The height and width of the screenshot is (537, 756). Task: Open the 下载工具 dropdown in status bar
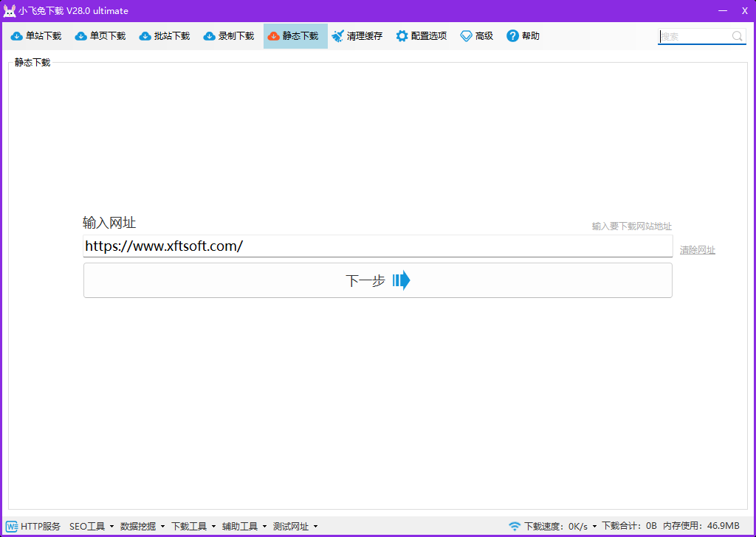193,526
